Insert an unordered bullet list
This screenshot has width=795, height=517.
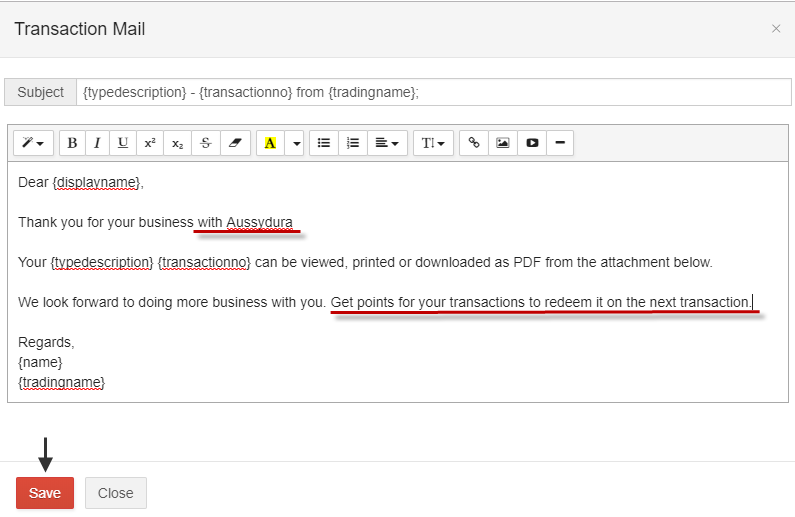coord(324,143)
